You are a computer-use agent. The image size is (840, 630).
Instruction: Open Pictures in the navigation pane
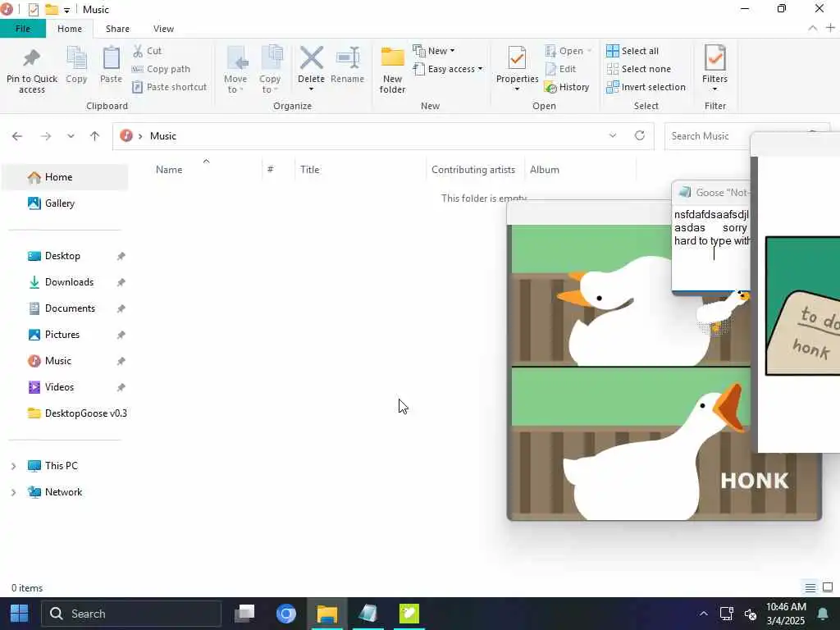tap(64, 335)
